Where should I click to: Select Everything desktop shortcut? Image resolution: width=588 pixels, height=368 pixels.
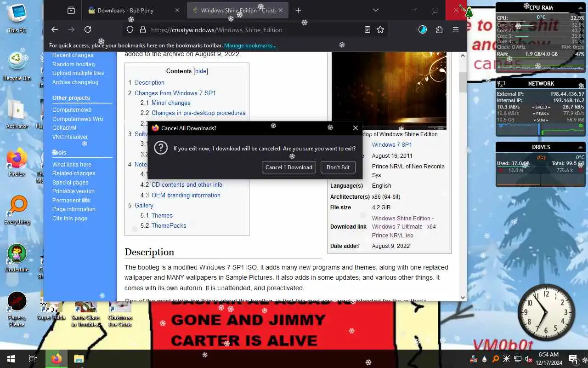coord(17,210)
